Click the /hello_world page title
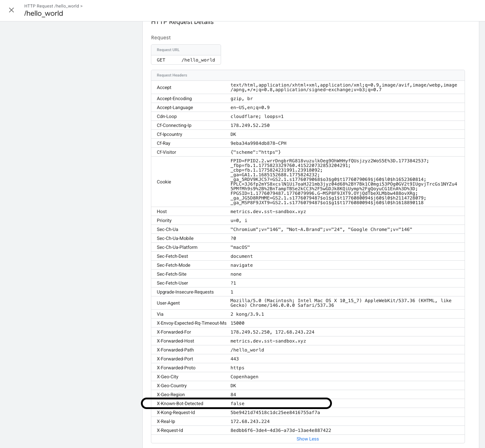Image resolution: width=485 pixels, height=448 pixels. [x=44, y=14]
